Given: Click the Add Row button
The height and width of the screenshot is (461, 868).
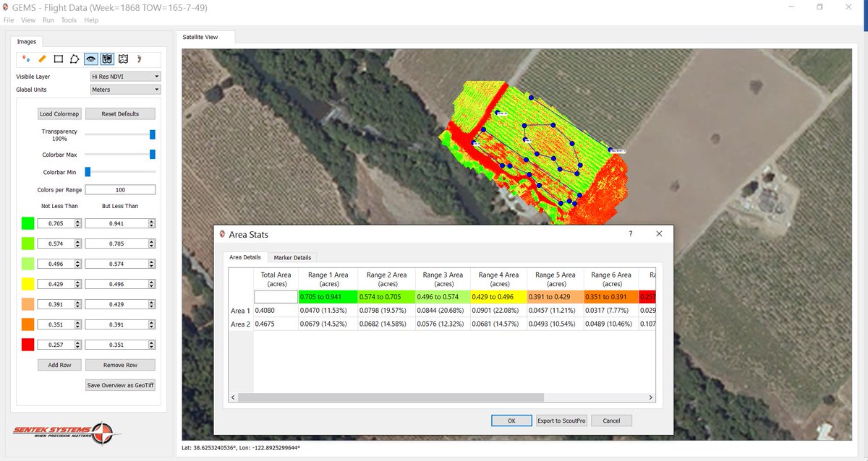Looking at the screenshot, I should coord(59,365).
